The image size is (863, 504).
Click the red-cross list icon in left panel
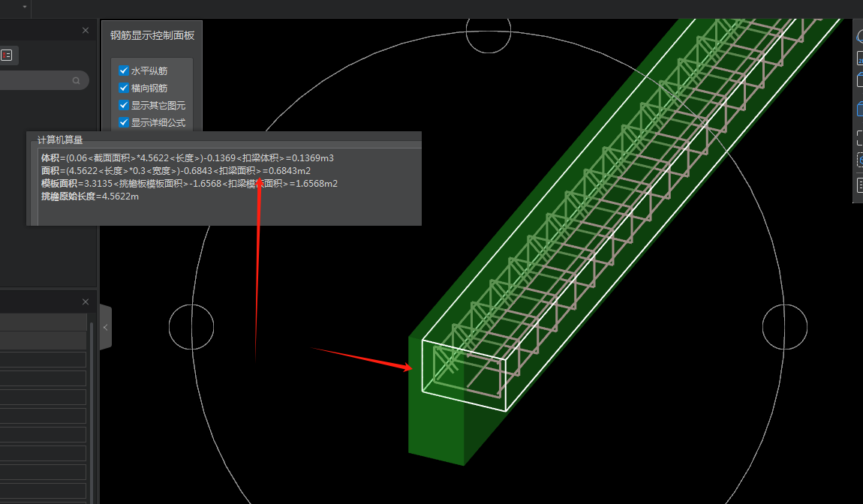[x=7, y=55]
